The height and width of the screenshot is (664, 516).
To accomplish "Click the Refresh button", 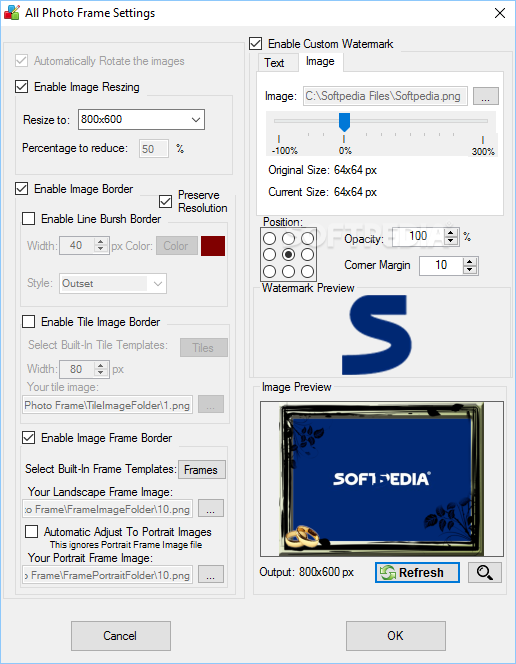I will pyautogui.click(x=417, y=573).
